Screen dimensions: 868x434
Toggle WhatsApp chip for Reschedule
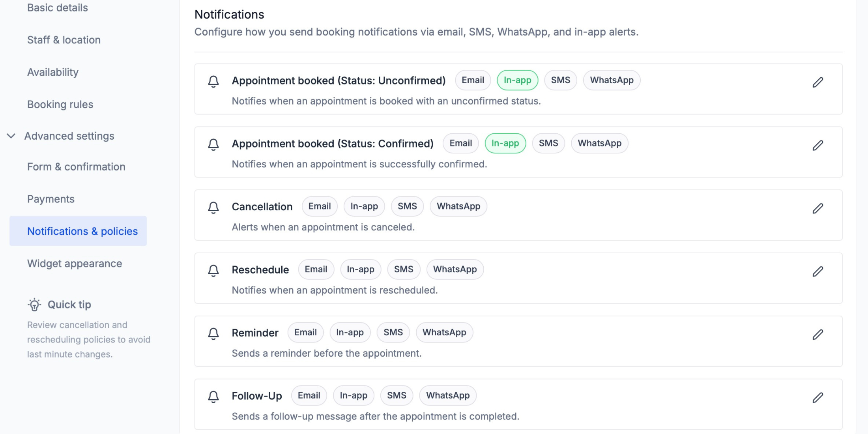click(x=455, y=269)
